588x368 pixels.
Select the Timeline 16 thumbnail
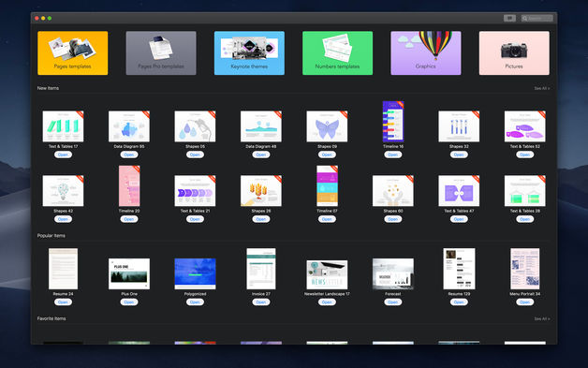(393, 122)
